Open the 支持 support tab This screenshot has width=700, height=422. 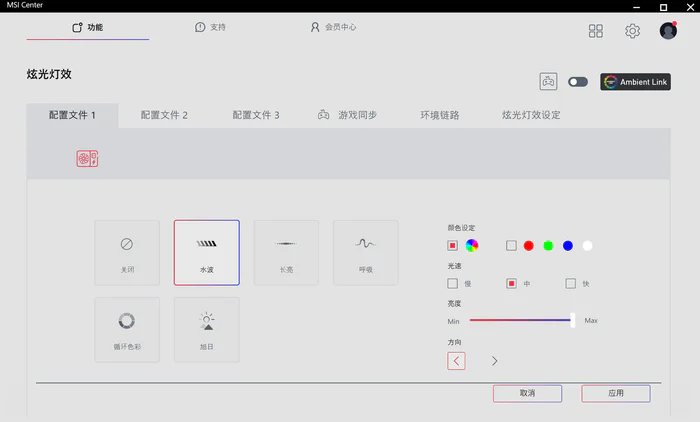pos(210,27)
